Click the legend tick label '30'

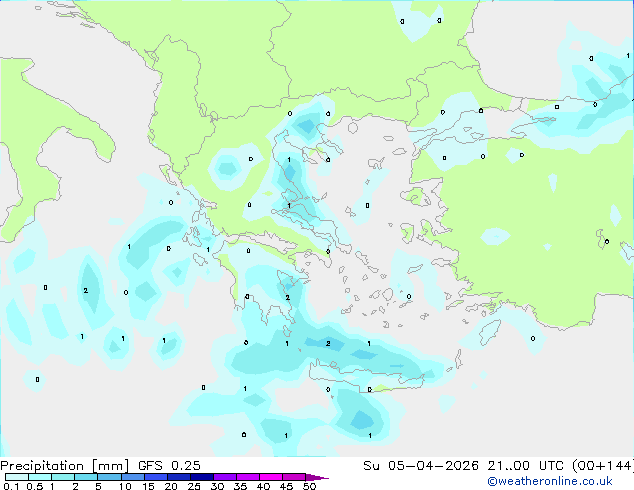[217, 486]
